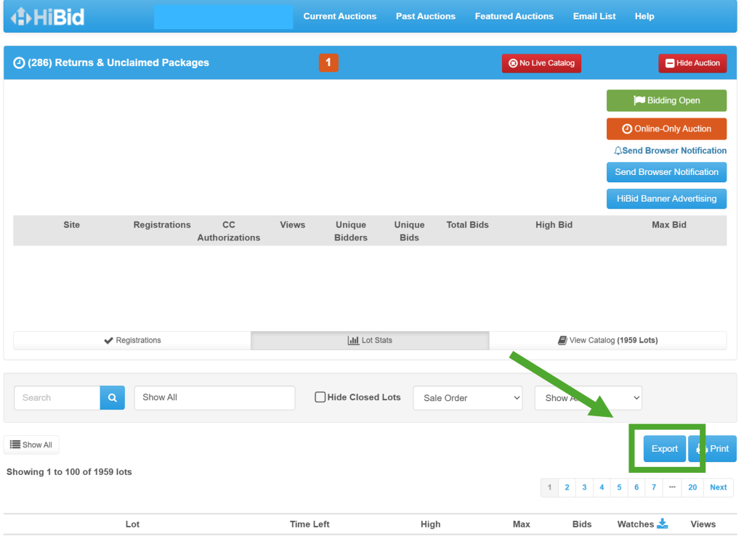The image size is (744, 560).
Task: Go to page 2 of lots
Action: coord(567,487)
